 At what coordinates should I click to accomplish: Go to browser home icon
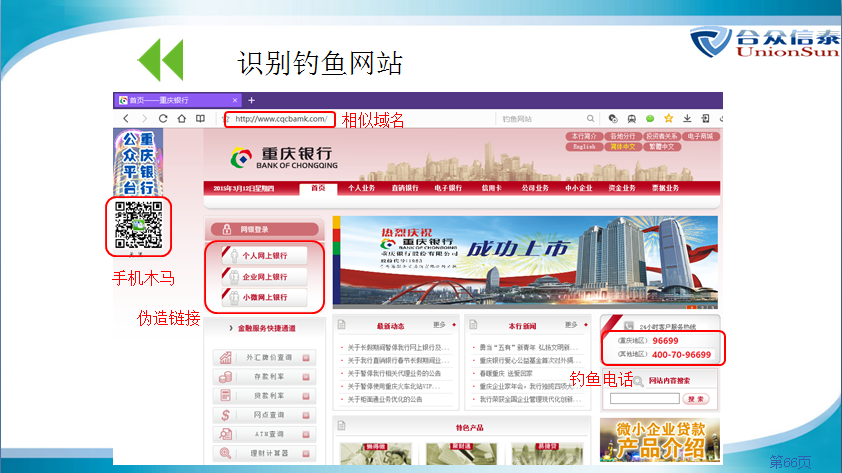(182, 119)
